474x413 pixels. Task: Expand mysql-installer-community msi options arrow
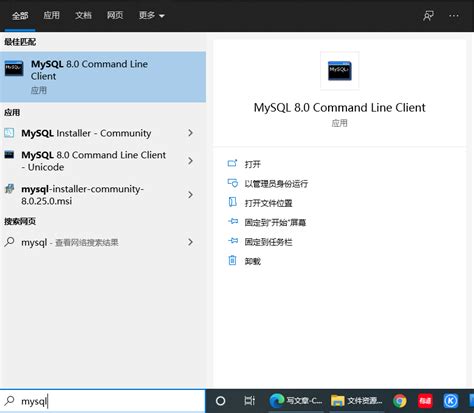(190, 195)
